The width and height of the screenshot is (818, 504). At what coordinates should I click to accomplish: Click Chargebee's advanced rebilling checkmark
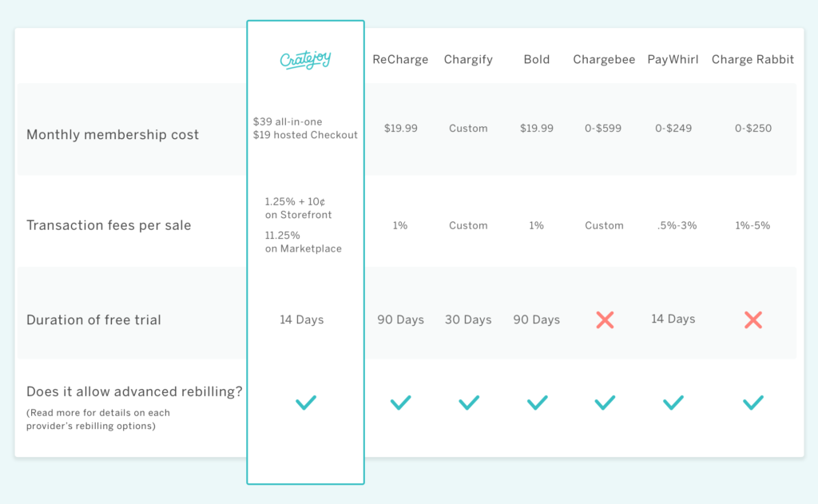(x=605, y=403)
